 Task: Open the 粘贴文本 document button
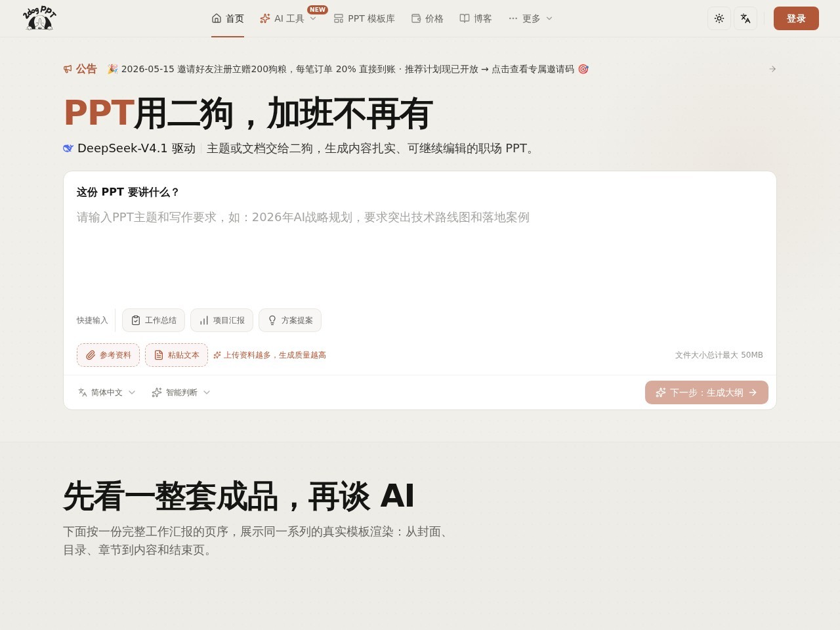[177, 355]
